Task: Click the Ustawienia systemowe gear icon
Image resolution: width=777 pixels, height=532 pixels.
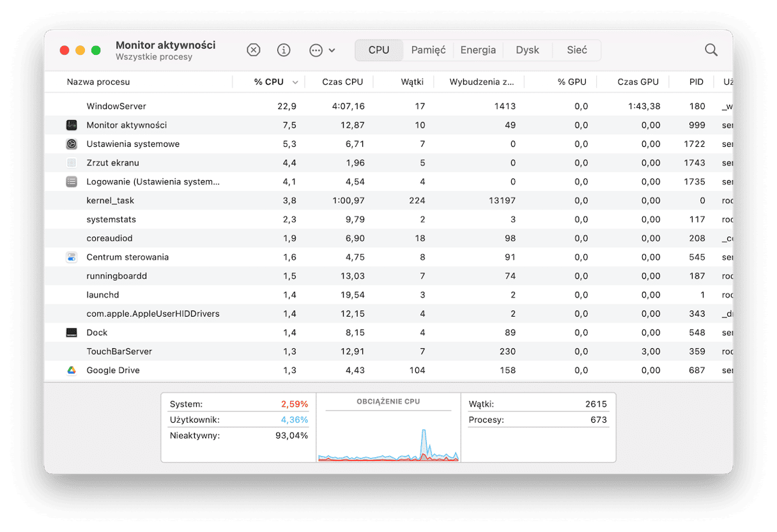Action: [x=72, y=144]
